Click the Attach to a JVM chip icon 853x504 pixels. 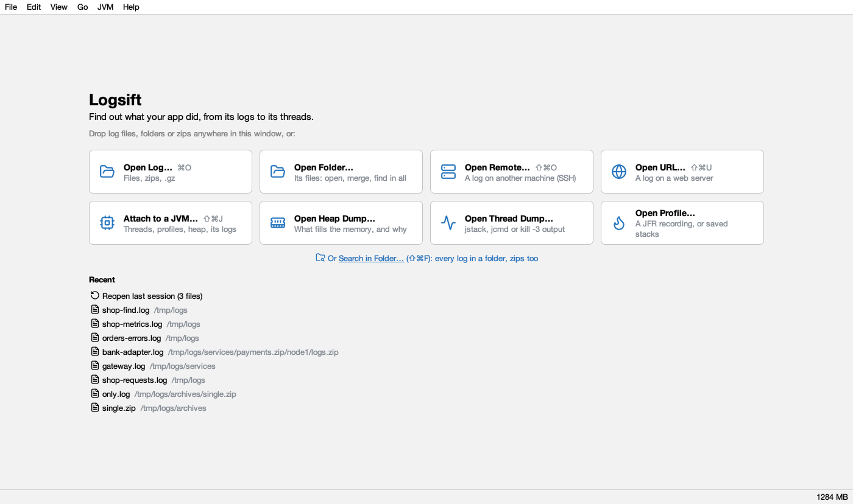click(107, 223)
